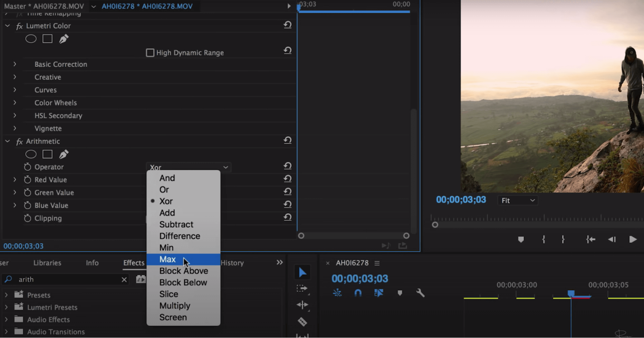This screenshot has height=338, width=644.
Task: Toggle timeline snapping magnet
Action: 358,293
